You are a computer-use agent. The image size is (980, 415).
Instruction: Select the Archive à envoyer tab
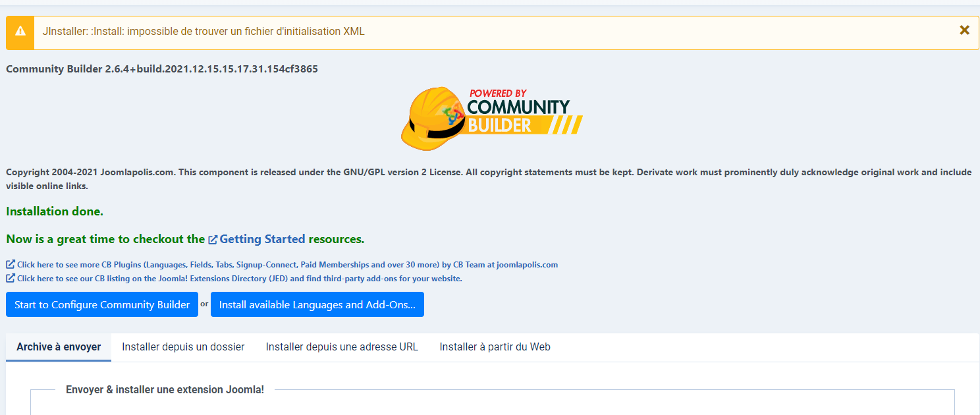tap(59, 347)
